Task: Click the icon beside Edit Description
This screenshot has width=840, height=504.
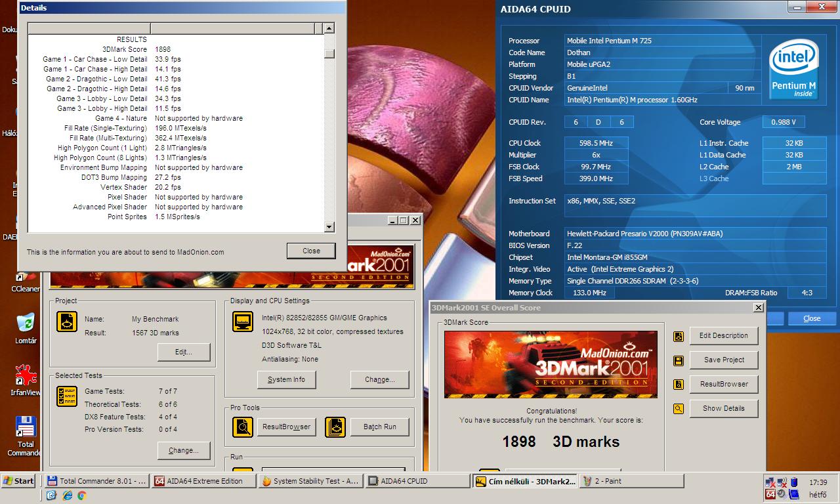Action: 679,336
